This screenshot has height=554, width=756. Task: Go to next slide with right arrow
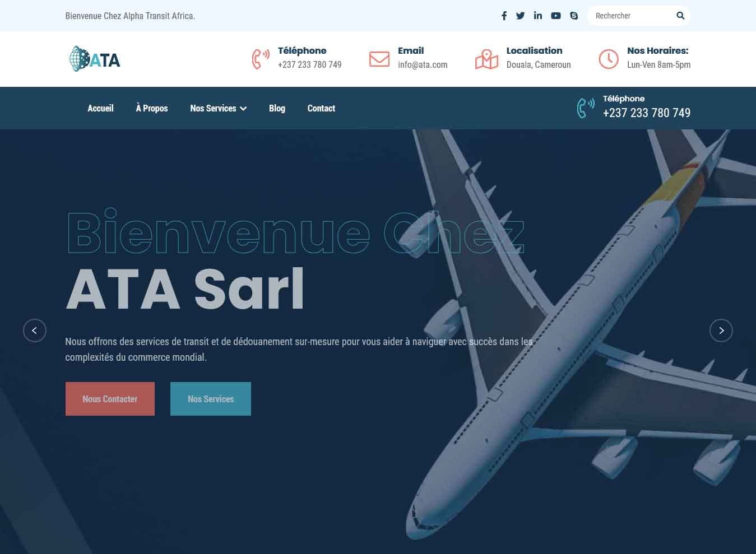tap(721, 330)
